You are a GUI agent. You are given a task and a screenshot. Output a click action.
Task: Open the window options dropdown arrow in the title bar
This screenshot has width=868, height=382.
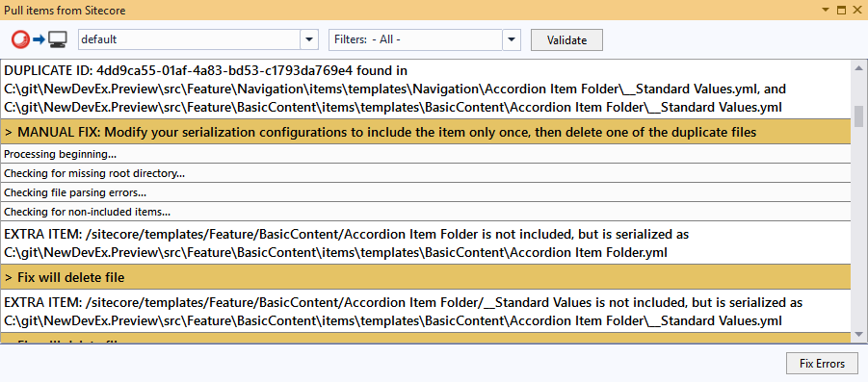click(826, 10)
